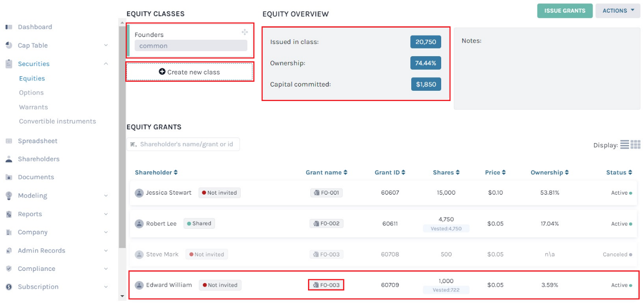
Task: Click the Modeling lightbulb icon
Action: [x=8, y=196]
